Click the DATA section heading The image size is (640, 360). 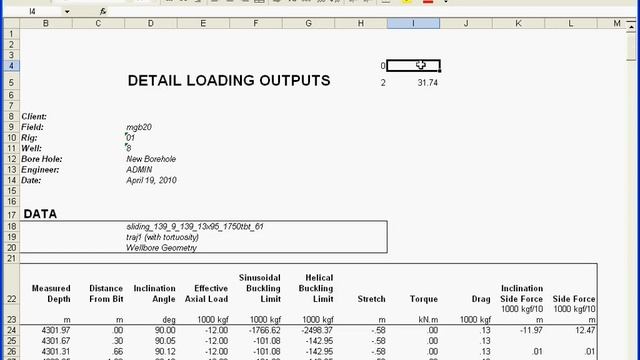(x=40, y=214)
